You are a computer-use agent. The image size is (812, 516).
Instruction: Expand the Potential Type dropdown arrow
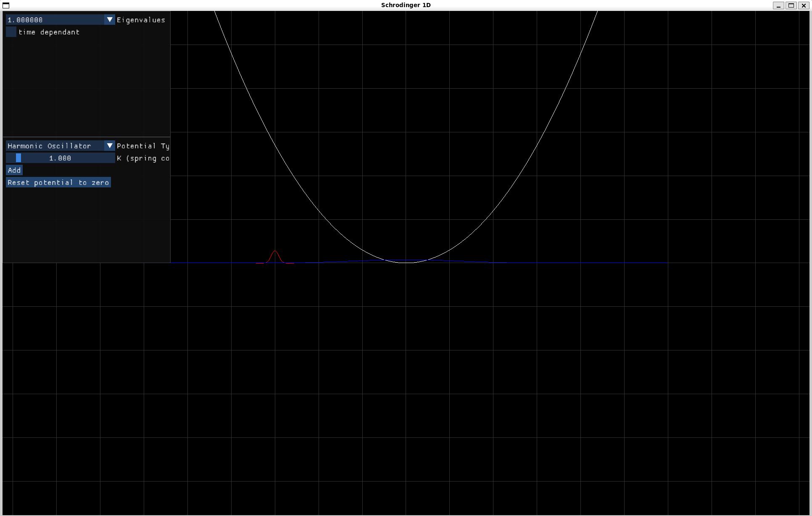click(110, 146)
